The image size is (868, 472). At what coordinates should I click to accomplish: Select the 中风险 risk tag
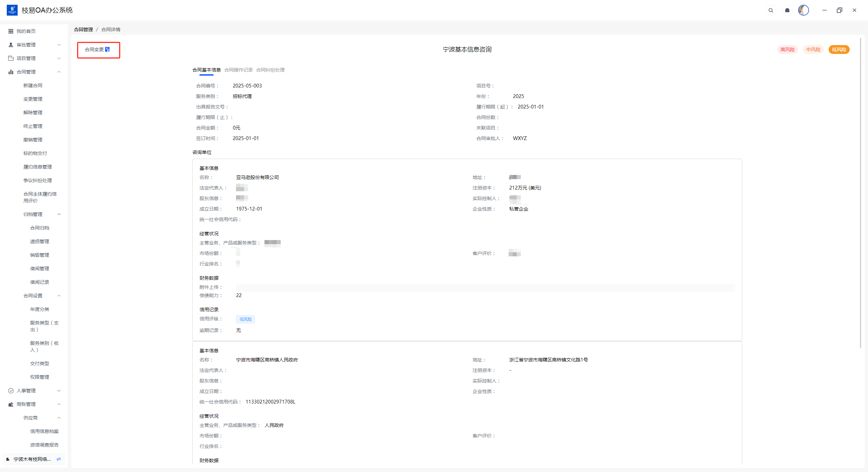click(813, 50)
